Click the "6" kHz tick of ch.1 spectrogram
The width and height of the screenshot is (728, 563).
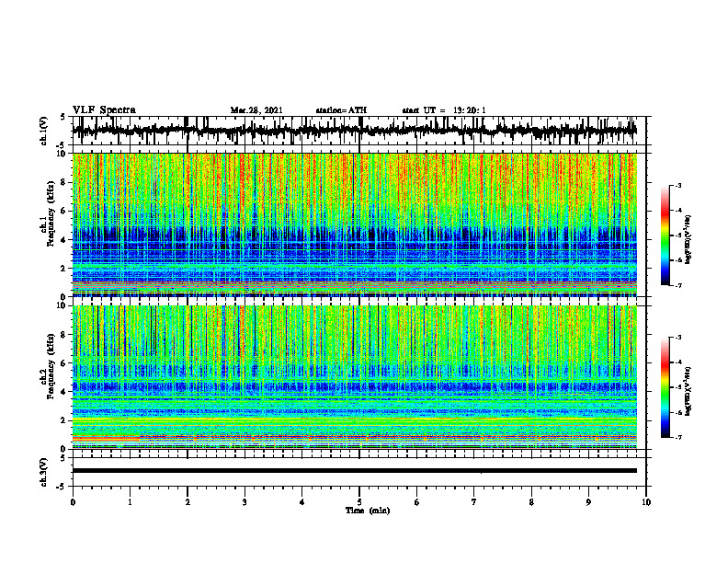click(x=63, y=211)
